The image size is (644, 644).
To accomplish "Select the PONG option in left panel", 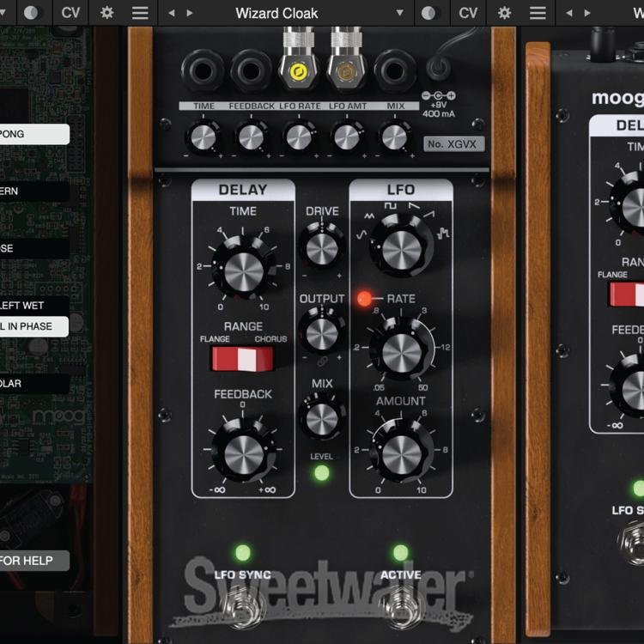I will pyautogui.click(x=34, y=134).
